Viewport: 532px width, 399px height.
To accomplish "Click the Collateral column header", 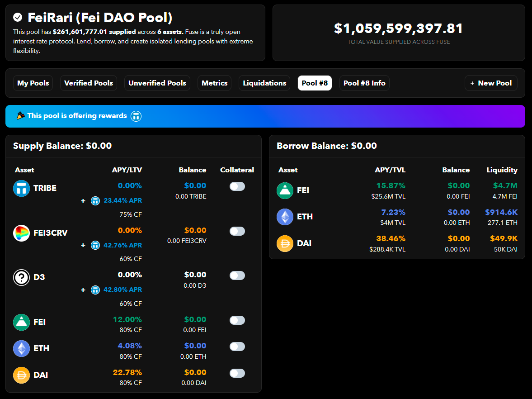I will 237,170.
